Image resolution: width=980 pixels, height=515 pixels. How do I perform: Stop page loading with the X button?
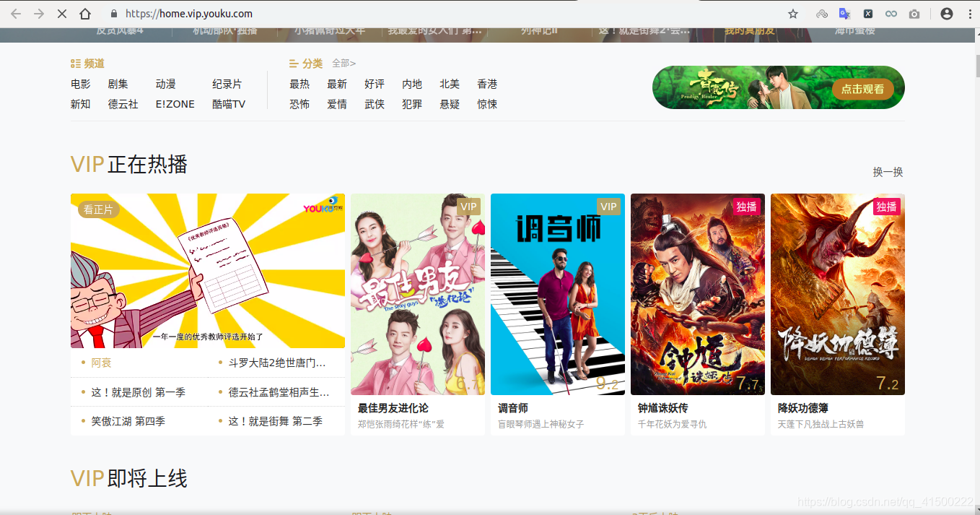62,14
